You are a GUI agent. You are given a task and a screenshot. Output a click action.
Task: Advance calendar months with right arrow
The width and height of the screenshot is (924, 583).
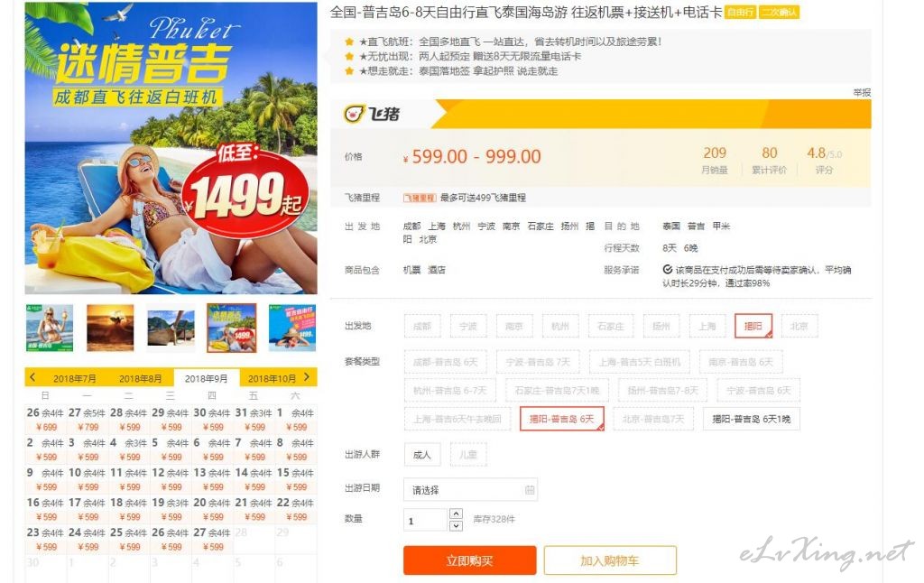tap(307, 377)
